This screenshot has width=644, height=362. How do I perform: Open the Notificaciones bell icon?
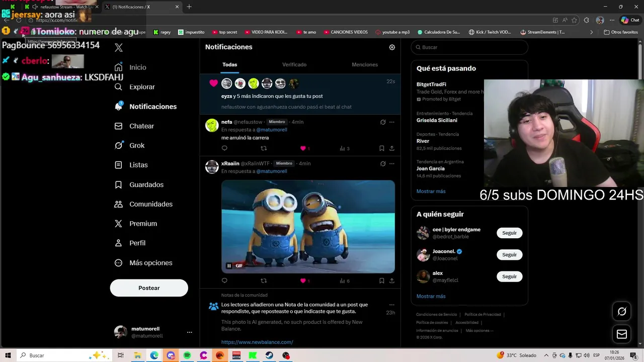coord(118,106)
